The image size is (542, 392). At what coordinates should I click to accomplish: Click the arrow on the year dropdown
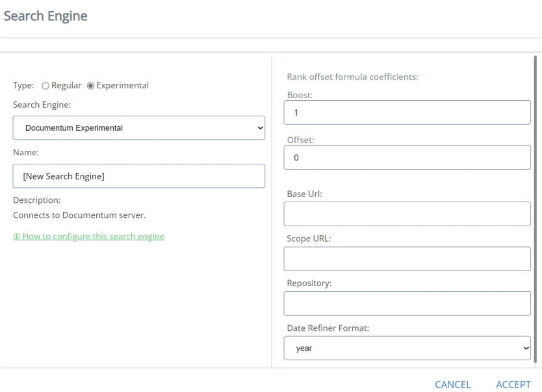click(x=526, y=348)
